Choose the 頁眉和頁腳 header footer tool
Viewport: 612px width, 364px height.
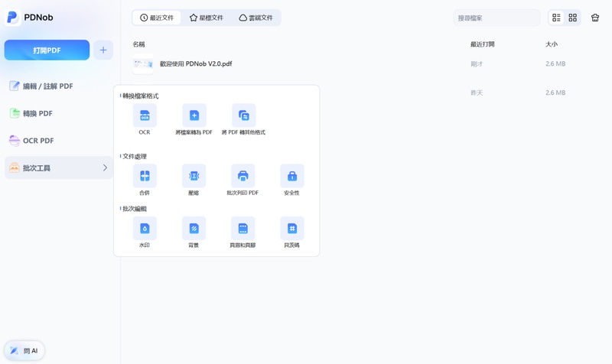click(x=243, y=228)
